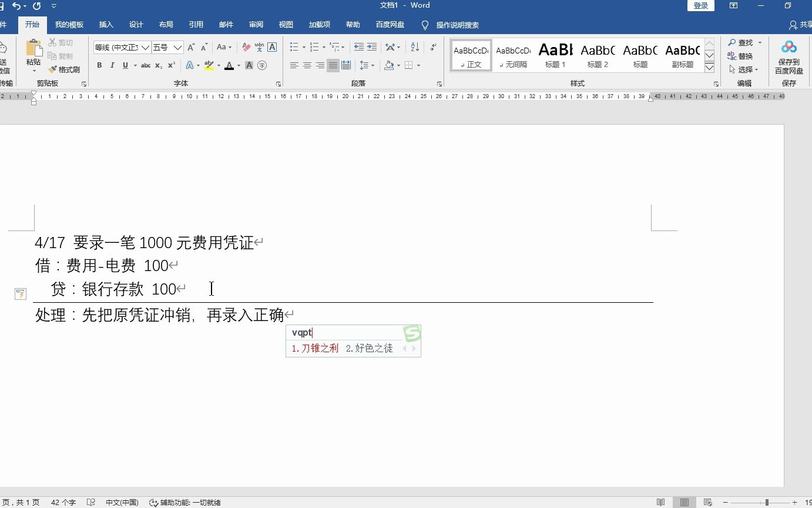The image size is (812, 508).
Task: Toggle Italic formatting
Action: point(112,65)
